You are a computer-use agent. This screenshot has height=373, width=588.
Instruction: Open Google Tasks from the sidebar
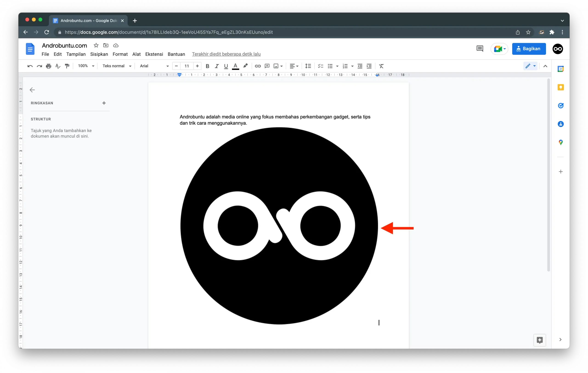pos(561,105)
